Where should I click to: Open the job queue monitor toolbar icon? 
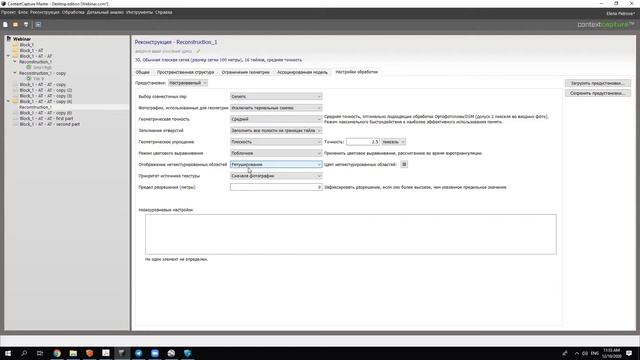pyautogui.click(x=38, y=24)
